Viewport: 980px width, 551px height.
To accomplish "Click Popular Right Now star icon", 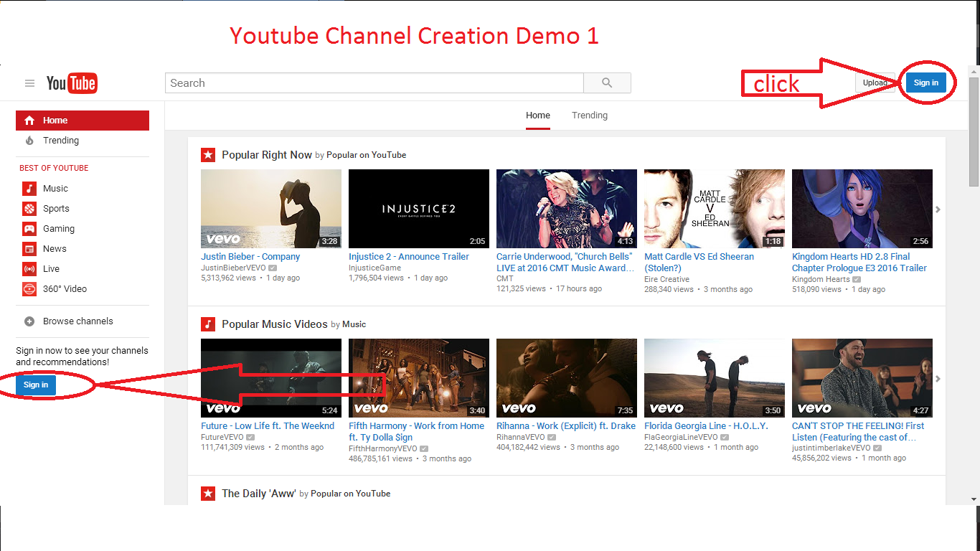I will (x=208, y=154).
